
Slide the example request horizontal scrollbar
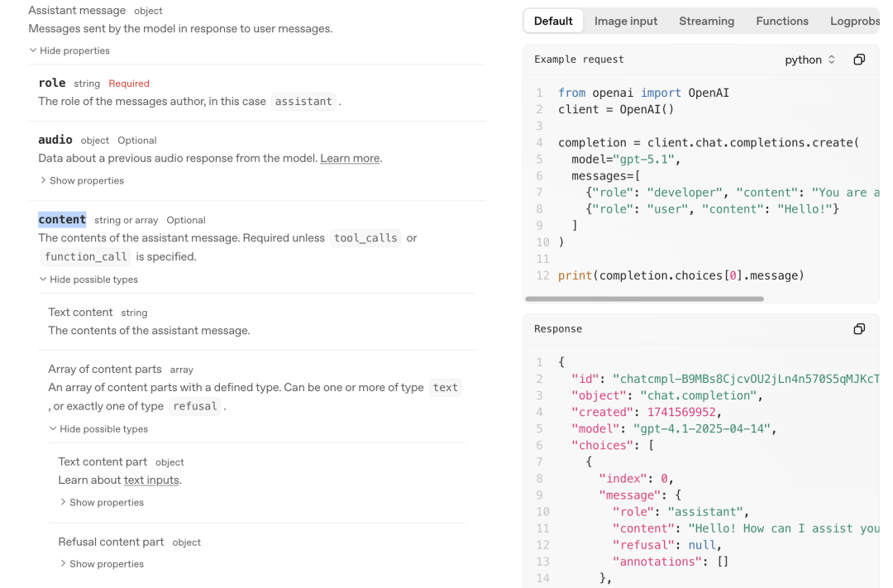pyautogui.click(x=644, y=299)
